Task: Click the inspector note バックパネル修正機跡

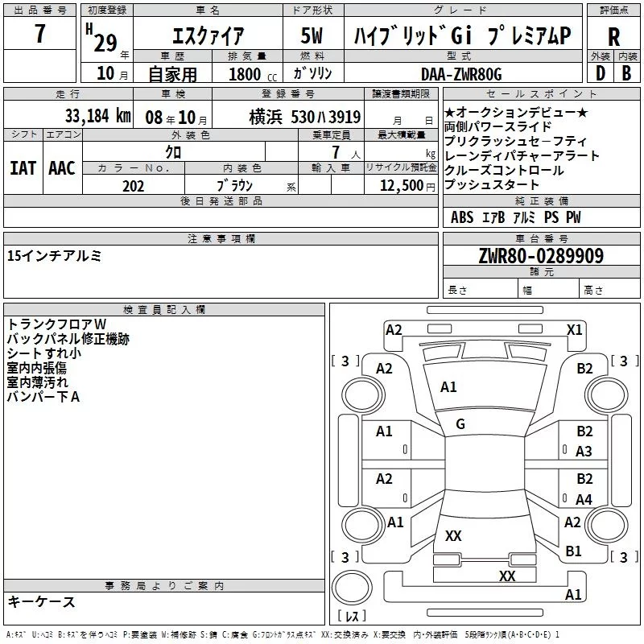Action: pos(68,339)
